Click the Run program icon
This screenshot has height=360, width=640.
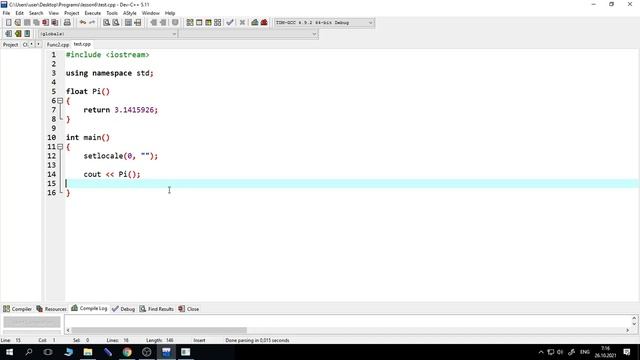point(199,23)
